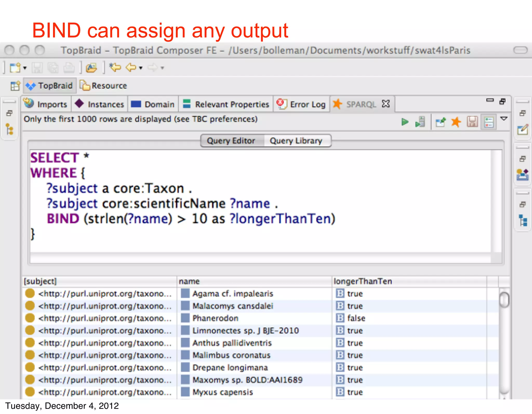Click the false value in Phanerodon row
Image resolution: width=532 pixels, height=414 pixels.
click(x=356, y=318)
